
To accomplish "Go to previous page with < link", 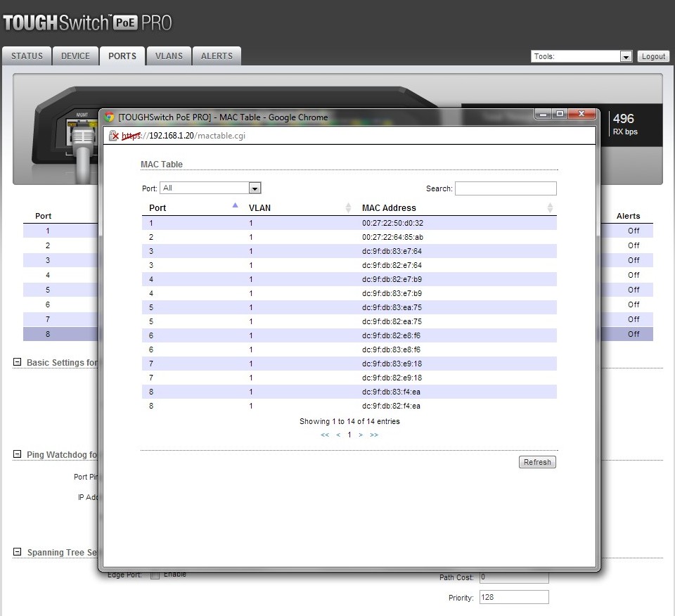I will 338,435.
